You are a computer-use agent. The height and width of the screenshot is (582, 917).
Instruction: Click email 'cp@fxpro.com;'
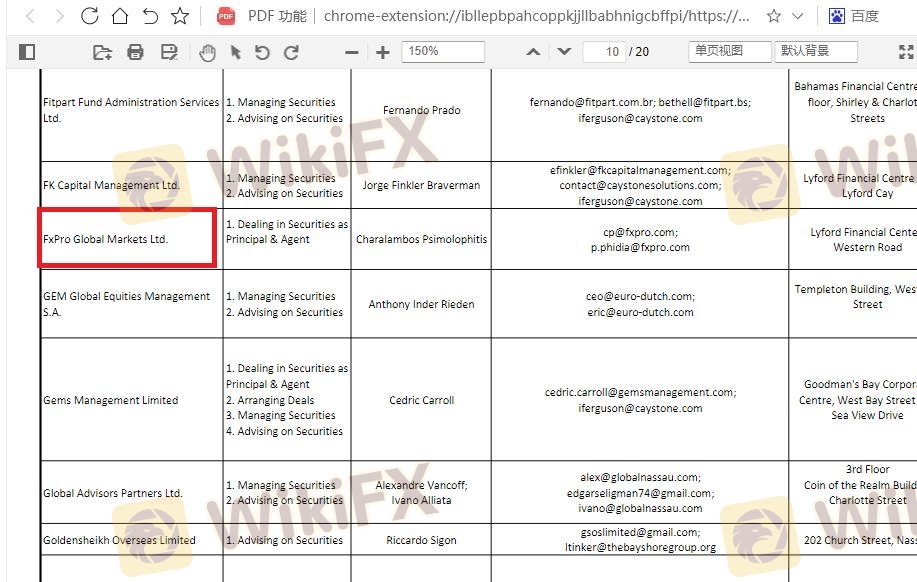click(640, 232)
